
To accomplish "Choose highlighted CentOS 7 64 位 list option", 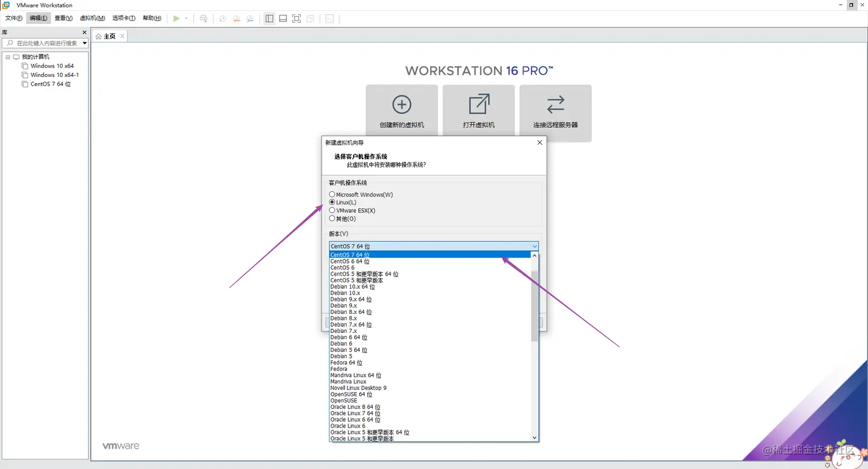I will [x=430, y=255].
